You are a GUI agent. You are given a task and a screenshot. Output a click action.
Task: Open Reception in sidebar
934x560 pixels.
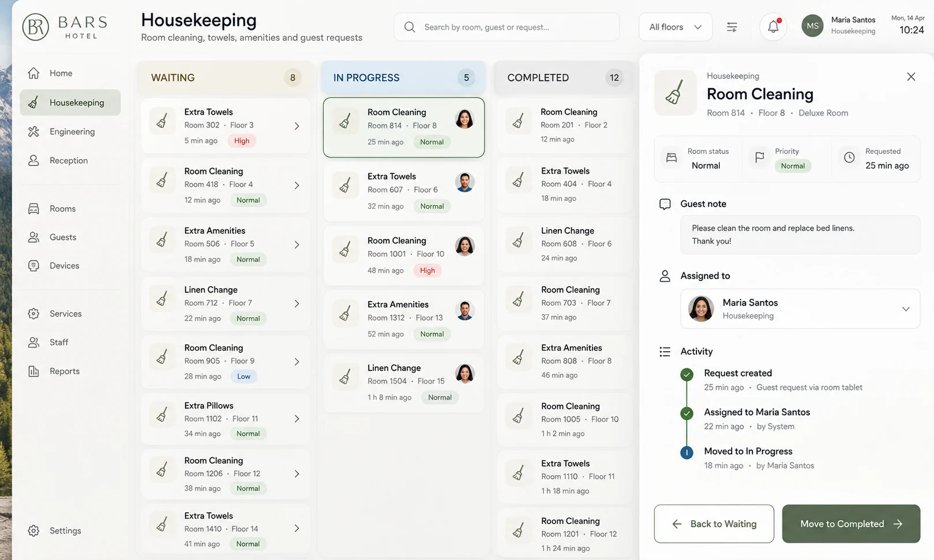coord(70,160)
